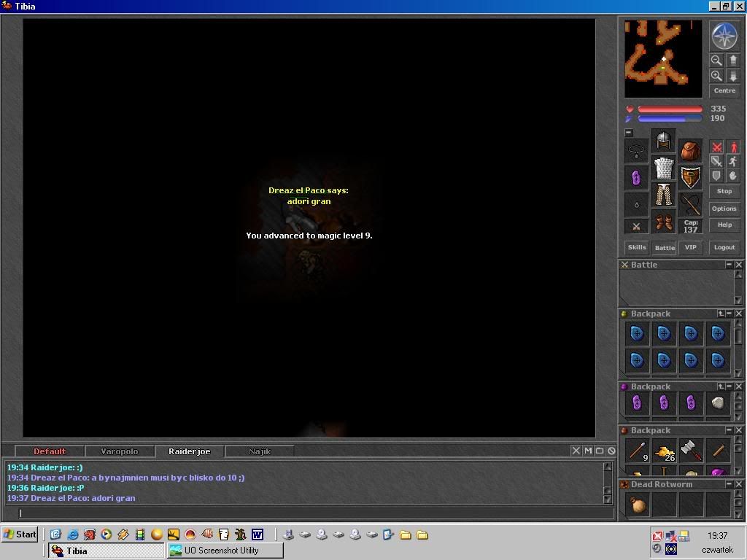The image size is (747, 560).
Task: Select the equipped chain legs slot
Action: tap(664, 195)
